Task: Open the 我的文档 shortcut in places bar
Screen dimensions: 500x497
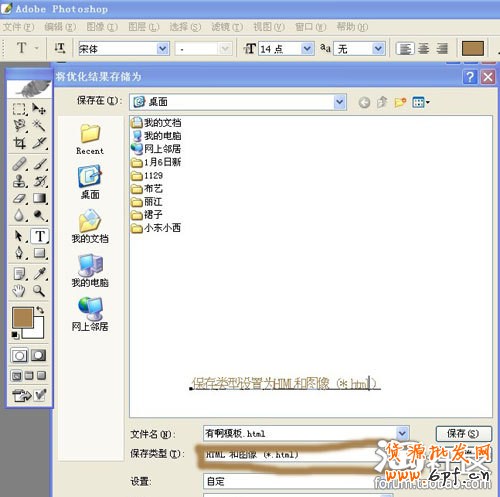Action: pyautogui.click(x=90, y=226)
